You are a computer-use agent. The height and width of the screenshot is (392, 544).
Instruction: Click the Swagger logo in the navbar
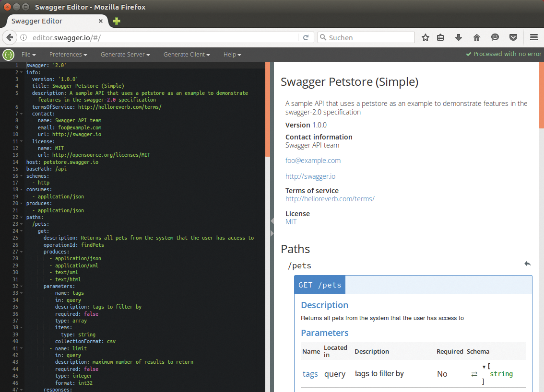[x=8, y=55]
